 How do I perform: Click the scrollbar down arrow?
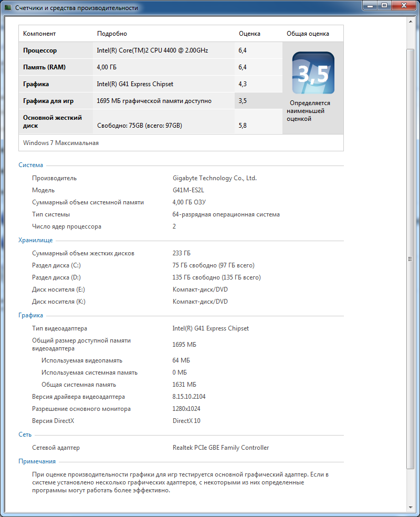pos(411,507)
